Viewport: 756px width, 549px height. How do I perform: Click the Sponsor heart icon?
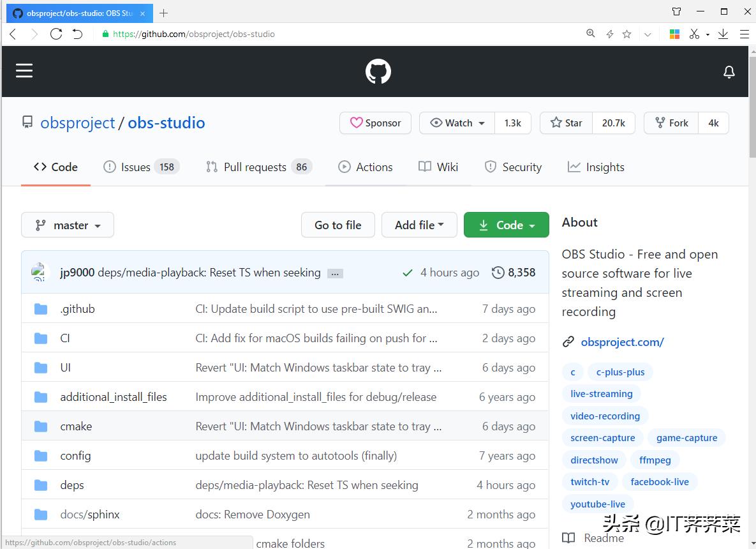pos(357,123)
